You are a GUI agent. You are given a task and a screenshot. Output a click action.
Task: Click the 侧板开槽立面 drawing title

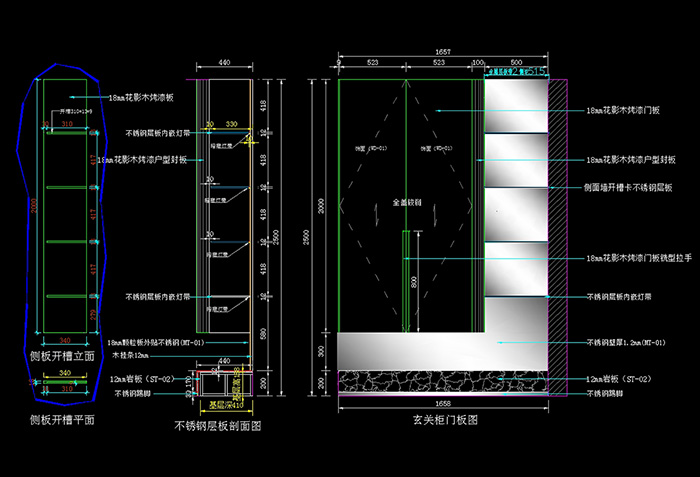click(62, 354)
